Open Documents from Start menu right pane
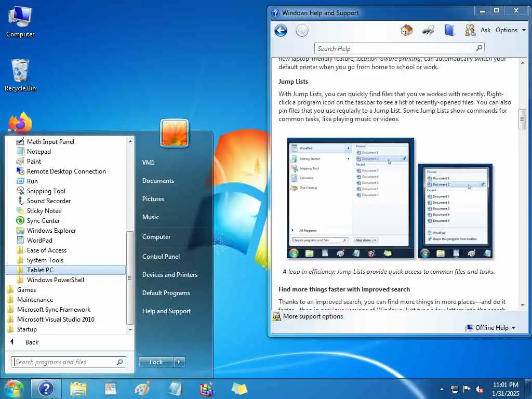This screenshot has width=532, height=399. tap(158, 180)
